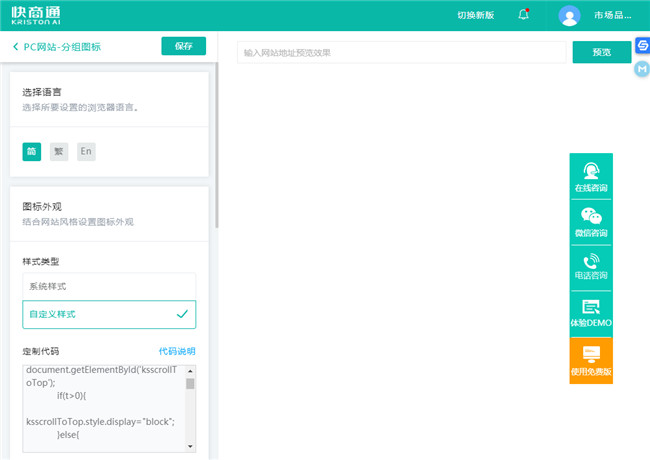Choose the 系统样式 style type
The width and height of the screenshot is (650, 460).
[x=109, y=286]
